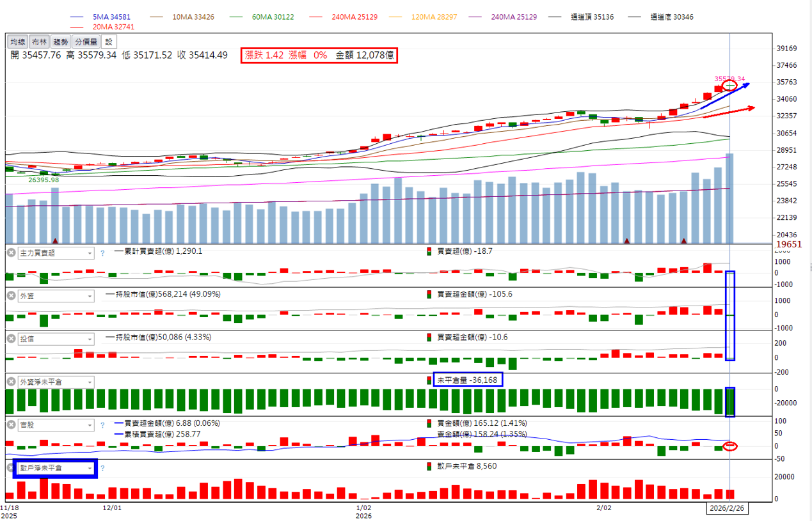Image resolution: width=812 pixels, height=521 pixels.
Task: Switch on the 分價量 view
Action: click(86, 42)
